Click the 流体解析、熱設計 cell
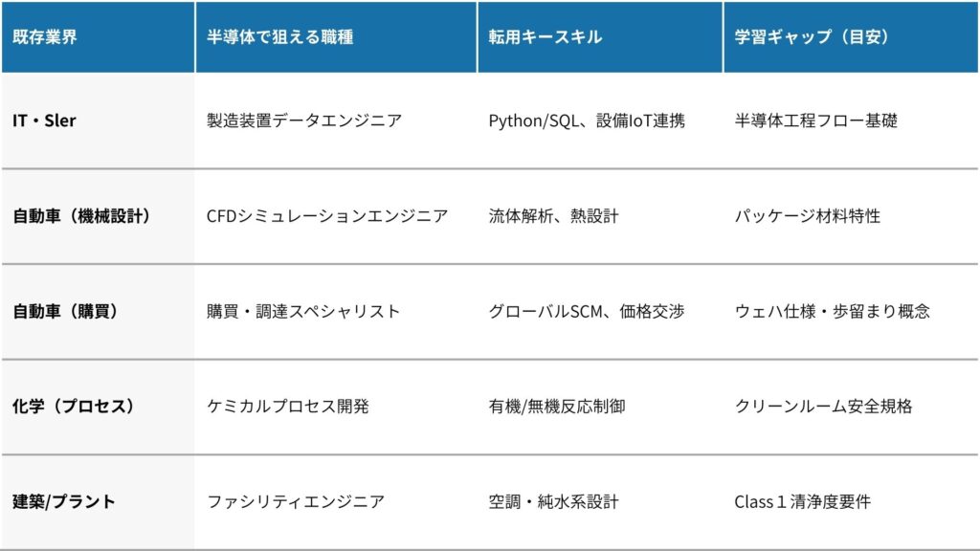This screenshot has width=980, height=551. (x=553, y=216)
